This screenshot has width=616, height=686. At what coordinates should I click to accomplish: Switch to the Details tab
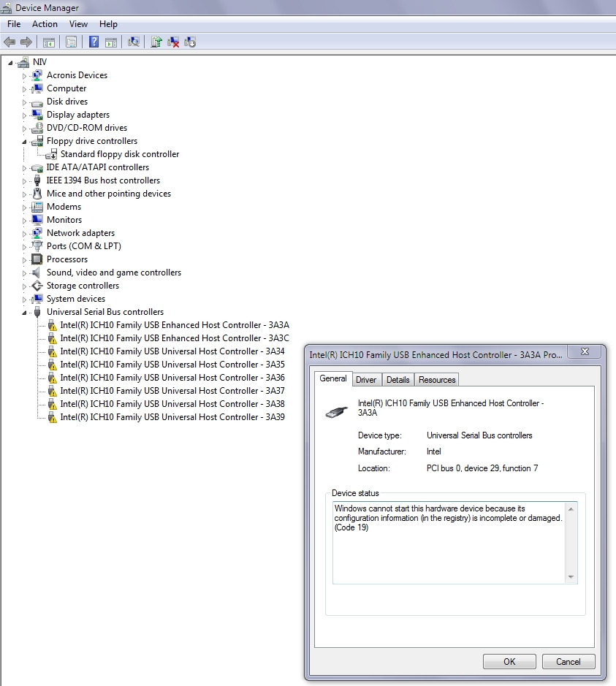click(398, 380)
